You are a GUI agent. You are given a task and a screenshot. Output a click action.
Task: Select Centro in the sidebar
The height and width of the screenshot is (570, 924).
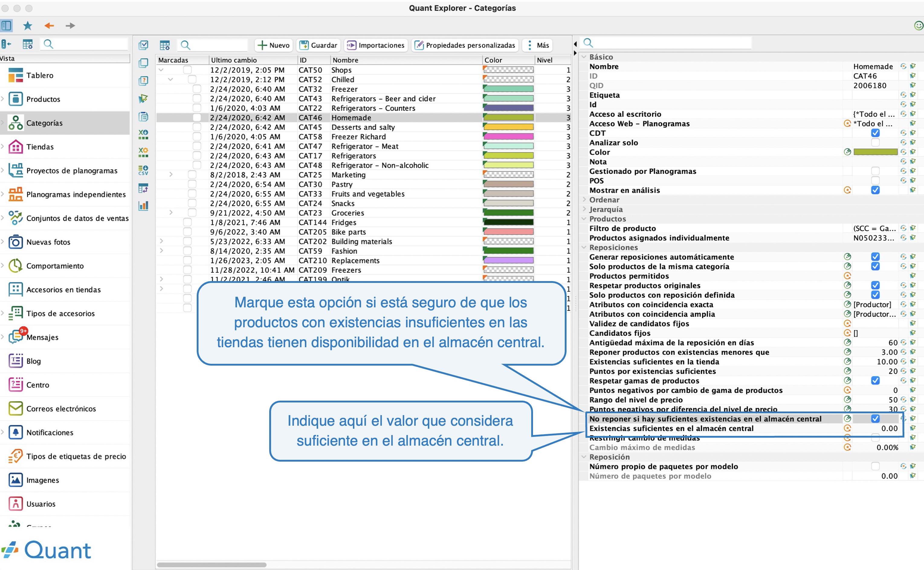point(65,385)
